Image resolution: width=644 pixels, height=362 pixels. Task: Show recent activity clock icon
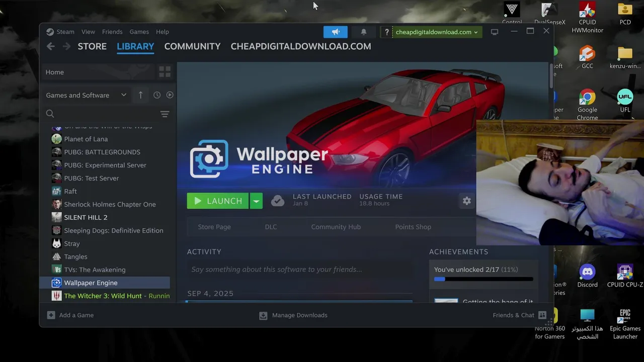(x=157, y=95)
